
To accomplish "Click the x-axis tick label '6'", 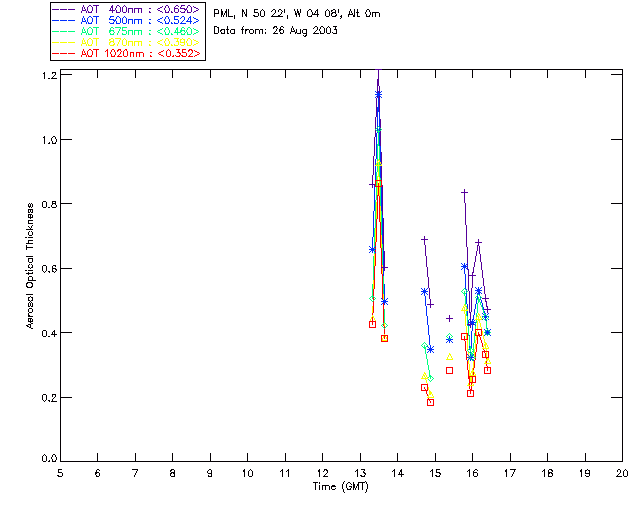I will click(x=98, y=473).
